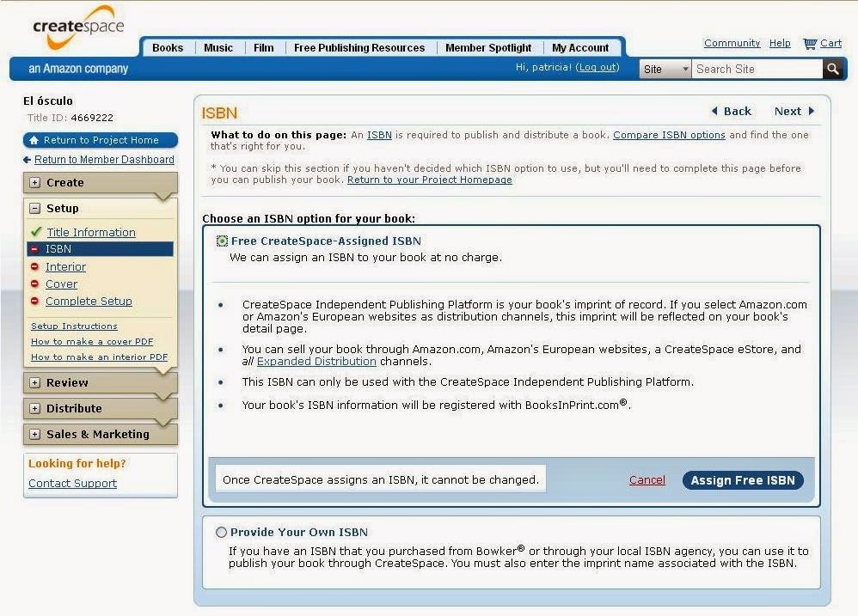The width and height of the screenshot is (858, 616).
Task: Click the search magnifier icon
Action: pyautogui.click(x=833, y=69)
